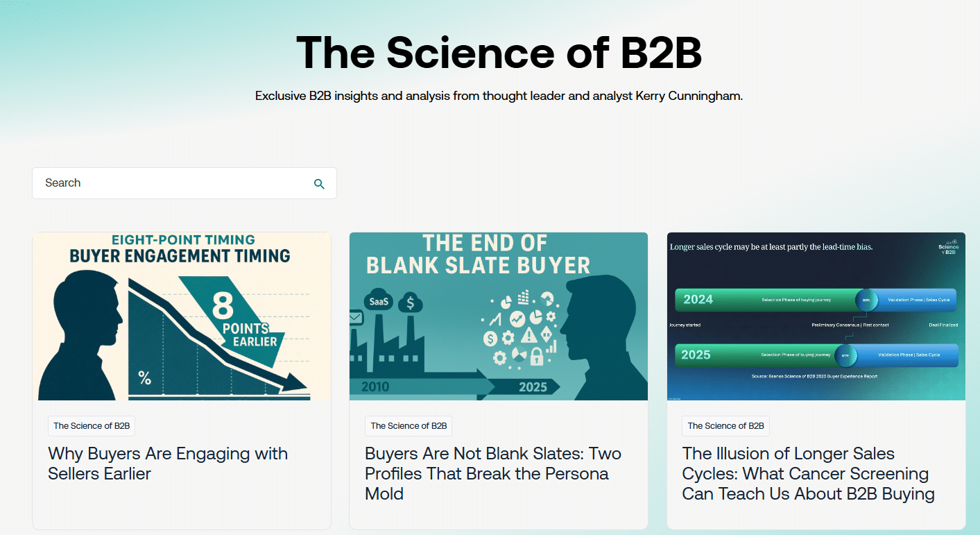
Task: Select "The Science of B2B" tag under first article
Action: point(91,425)
